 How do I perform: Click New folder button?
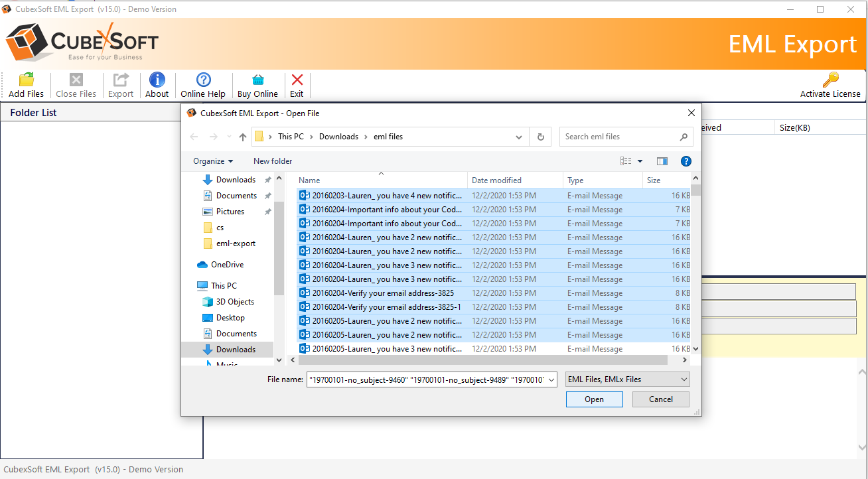pyautogui.click(x=273, y=161)
